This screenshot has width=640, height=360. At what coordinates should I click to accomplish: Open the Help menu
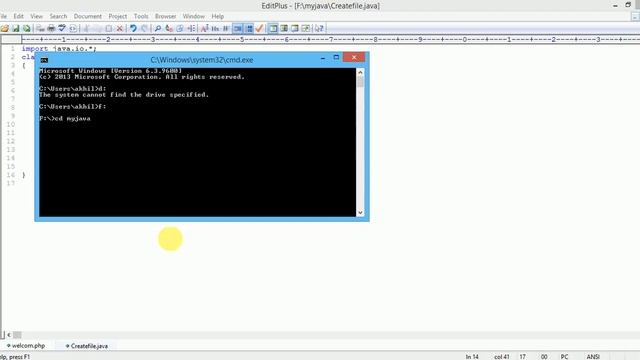pos(218,16)
